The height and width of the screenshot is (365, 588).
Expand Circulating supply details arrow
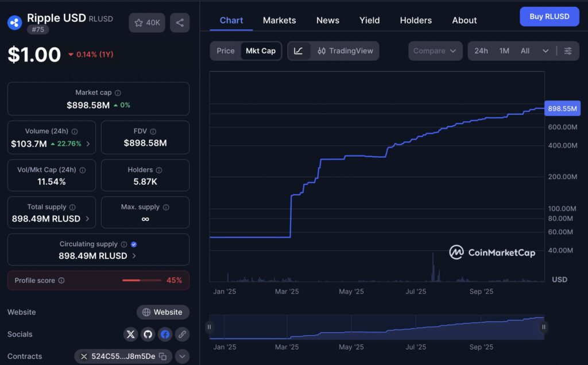[134, 256]
